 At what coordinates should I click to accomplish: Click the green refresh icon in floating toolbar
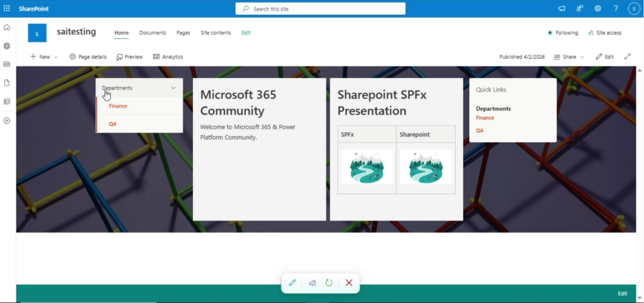click(x=329, y=283)
